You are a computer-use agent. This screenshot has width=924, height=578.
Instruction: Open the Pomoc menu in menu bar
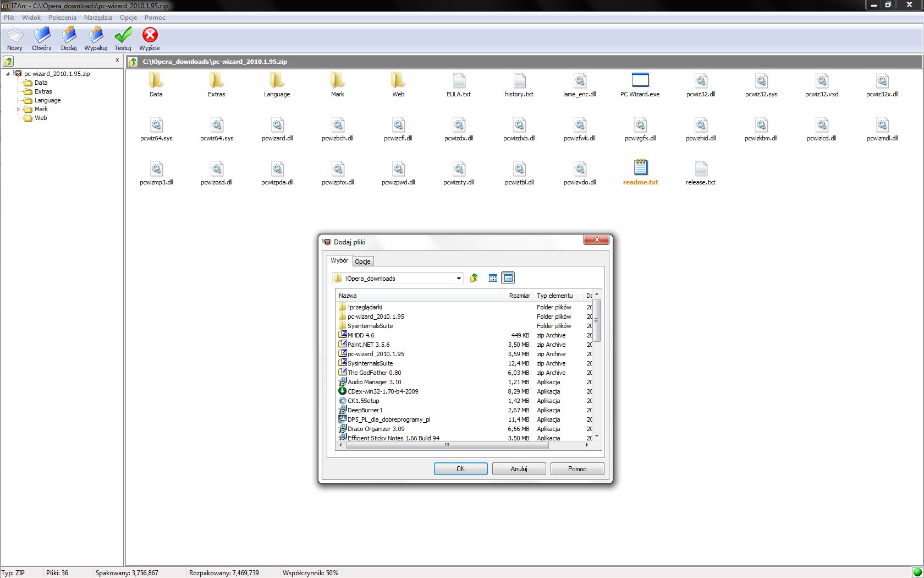click(155, 18)
